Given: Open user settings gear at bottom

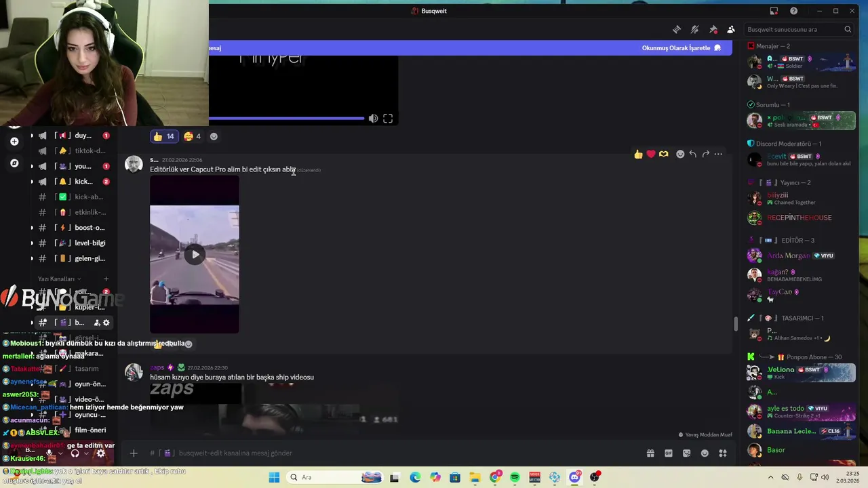Looking at the screenshot, I should [100, 453].
